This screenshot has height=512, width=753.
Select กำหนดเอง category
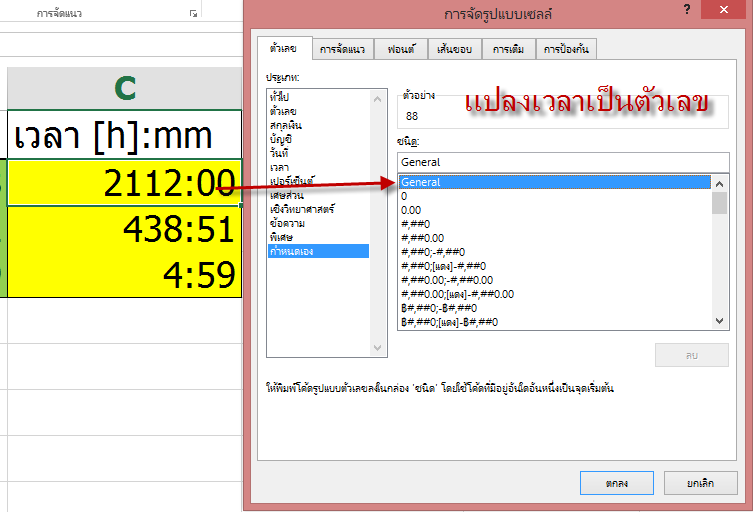coord(318,251)
